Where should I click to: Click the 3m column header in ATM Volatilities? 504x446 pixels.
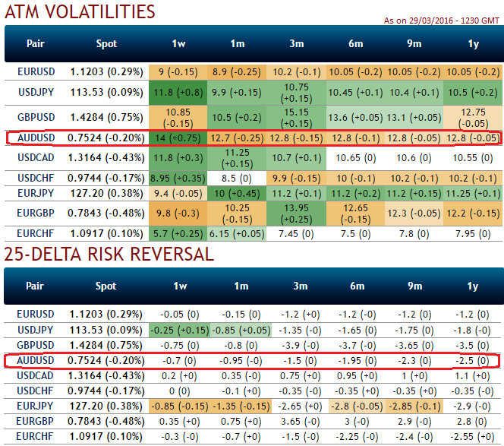pyautogui.click(x=296, y=43)
